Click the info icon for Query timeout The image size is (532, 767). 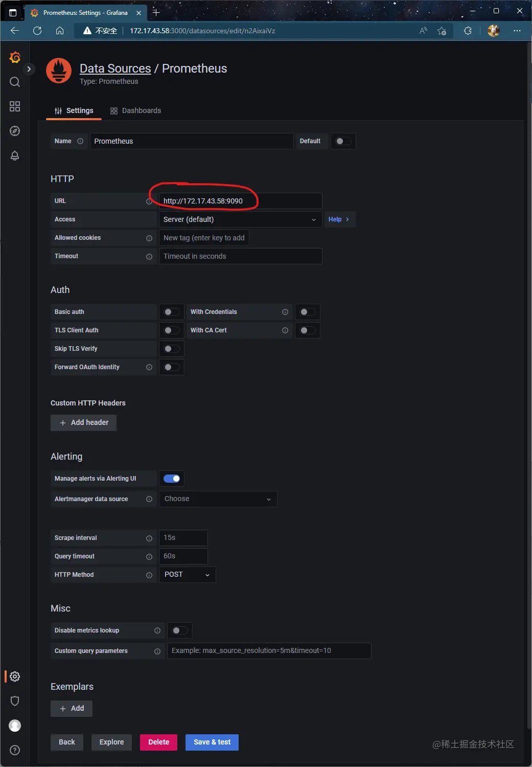tap(149, 557)
